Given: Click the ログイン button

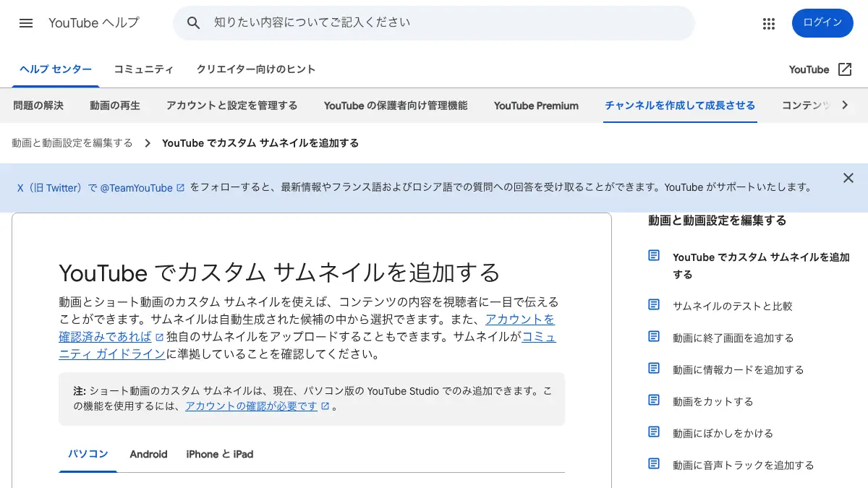Looking at the screenshot, I should point(822,23).
